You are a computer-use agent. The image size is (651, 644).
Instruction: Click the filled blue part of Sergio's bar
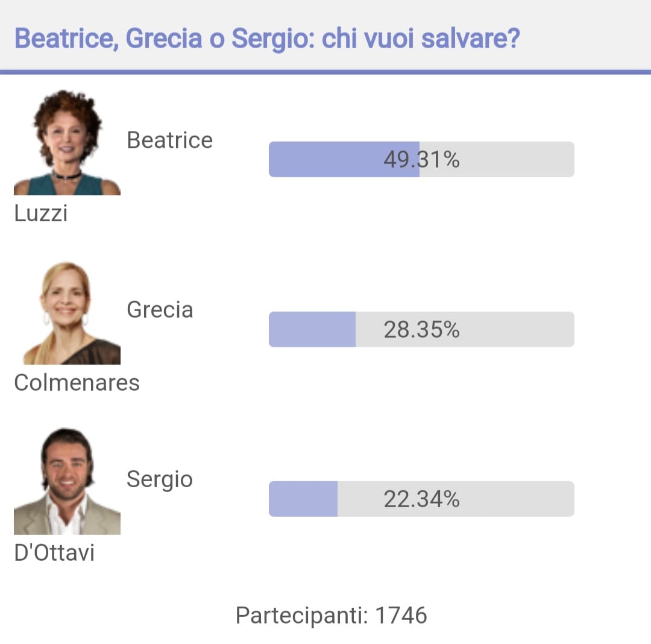(x=303, y=499)
